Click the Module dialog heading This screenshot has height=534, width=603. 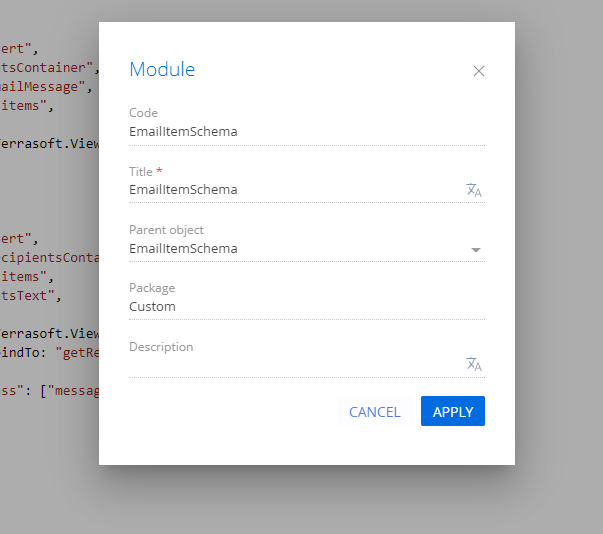pyautogui.click(x=162, y=70)
